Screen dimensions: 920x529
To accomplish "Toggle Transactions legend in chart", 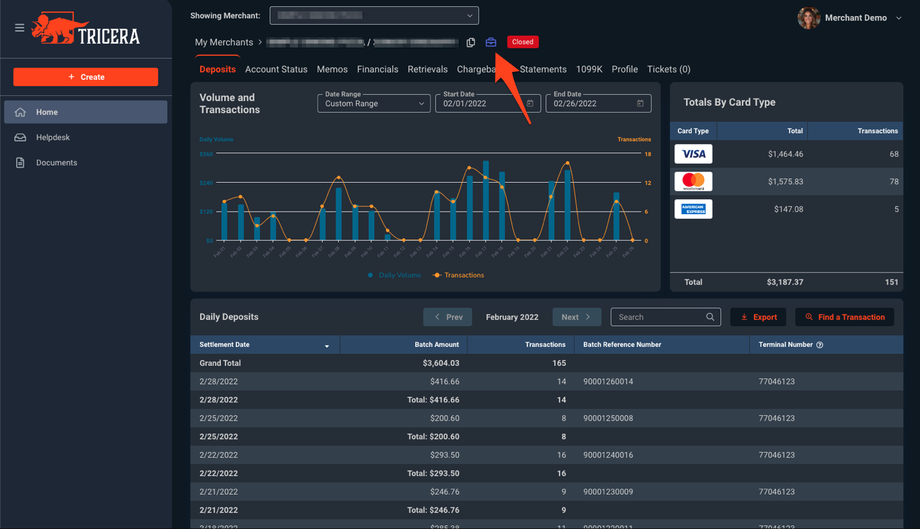I will pyautogui.click(x=459, y=275).
